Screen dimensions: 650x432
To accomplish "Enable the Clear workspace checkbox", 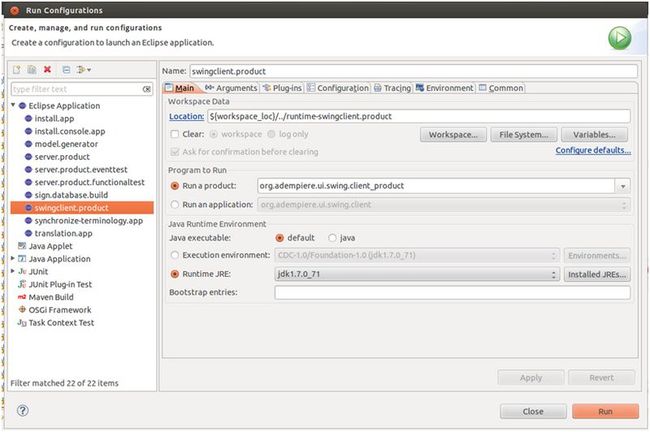I will pyautogui.click(x=175, y=134).
